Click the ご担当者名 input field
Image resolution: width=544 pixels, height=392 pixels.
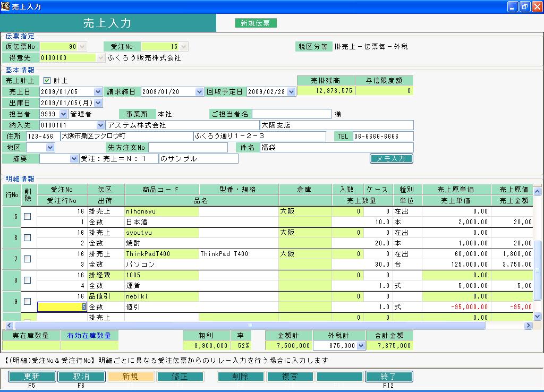(x=292, y=114)
